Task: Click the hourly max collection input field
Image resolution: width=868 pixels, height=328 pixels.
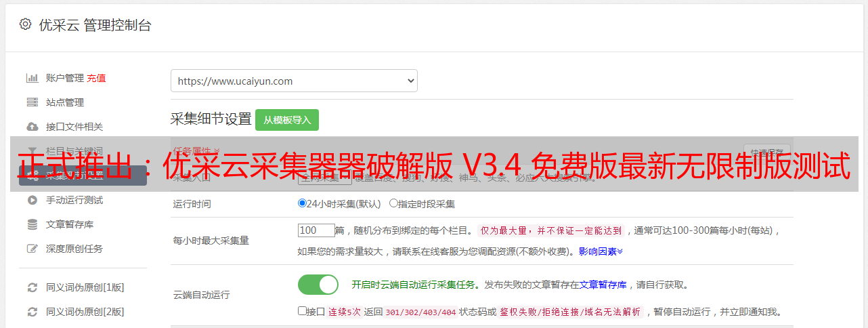Action: (x=317, y=230)
